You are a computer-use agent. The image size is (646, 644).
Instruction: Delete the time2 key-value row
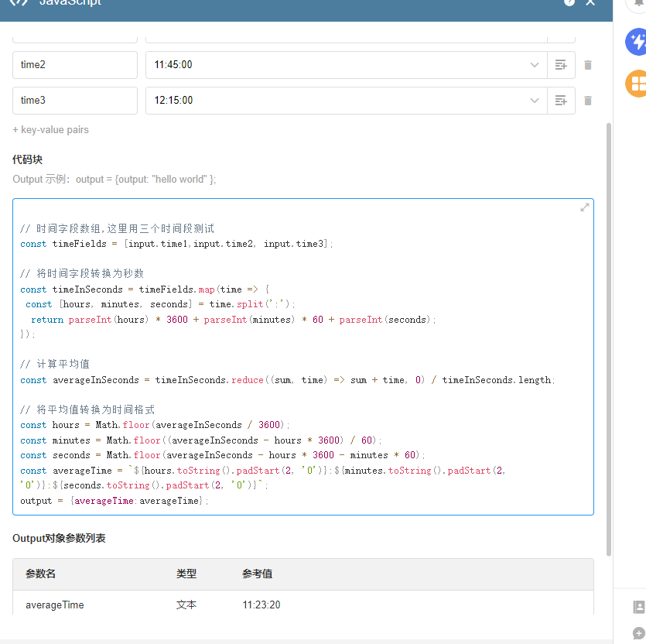tap(588, 65)
